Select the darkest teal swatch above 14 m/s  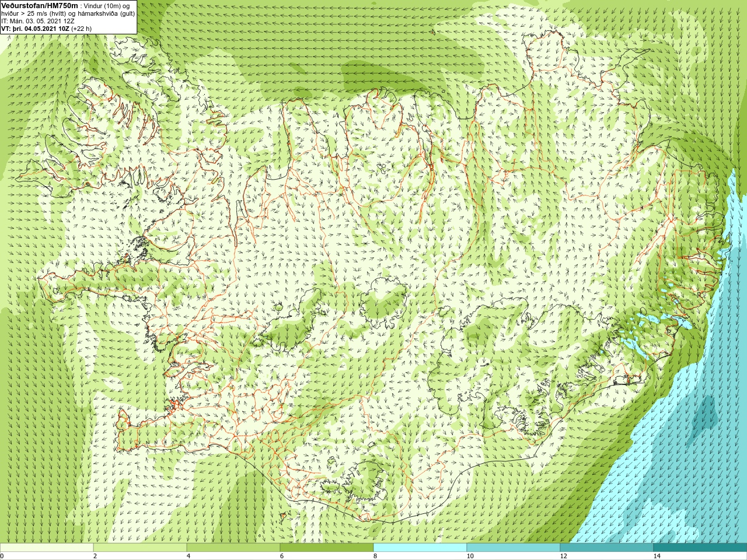click(700, 548)
